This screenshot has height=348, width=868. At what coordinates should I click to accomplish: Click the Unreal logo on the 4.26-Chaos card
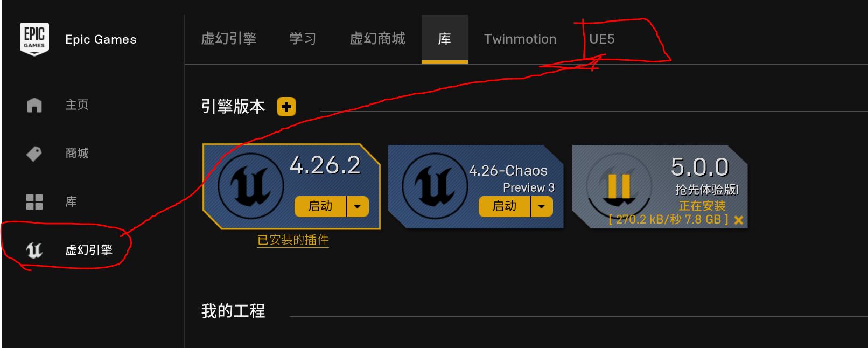pyautogui.click(x=435, y=186)
